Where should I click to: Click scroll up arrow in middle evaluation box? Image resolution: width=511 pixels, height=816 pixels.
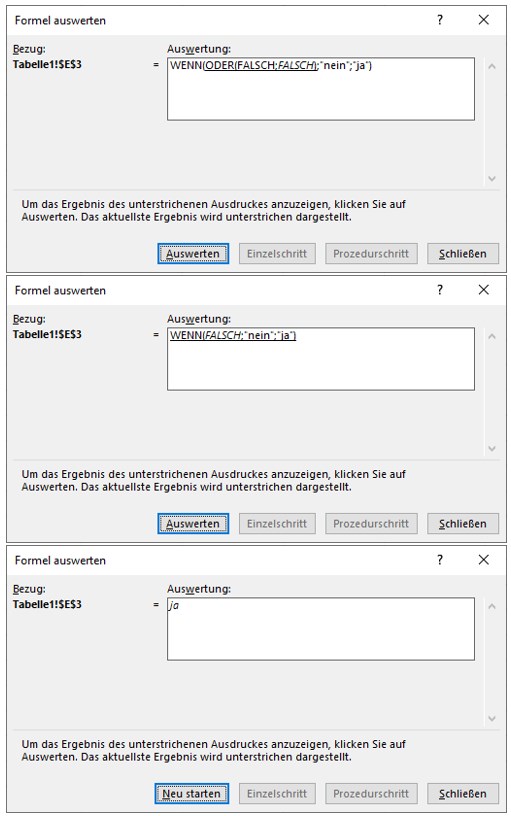tap(492, 336)
